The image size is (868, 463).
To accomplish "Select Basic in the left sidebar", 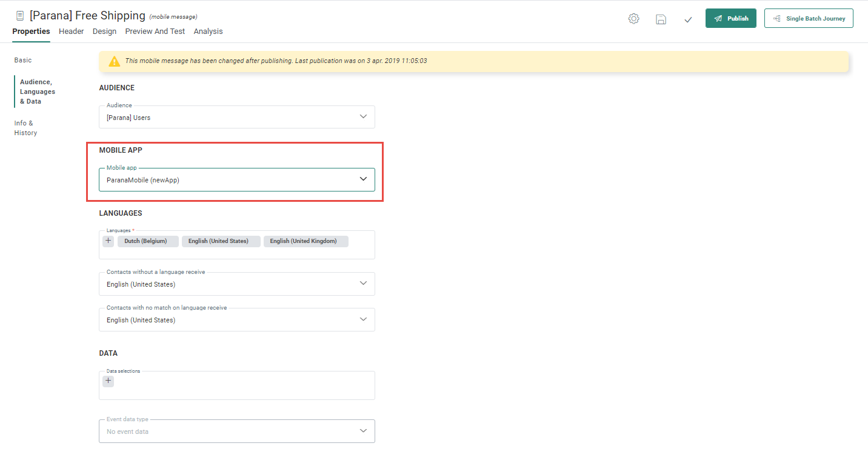I will [23, 60].
